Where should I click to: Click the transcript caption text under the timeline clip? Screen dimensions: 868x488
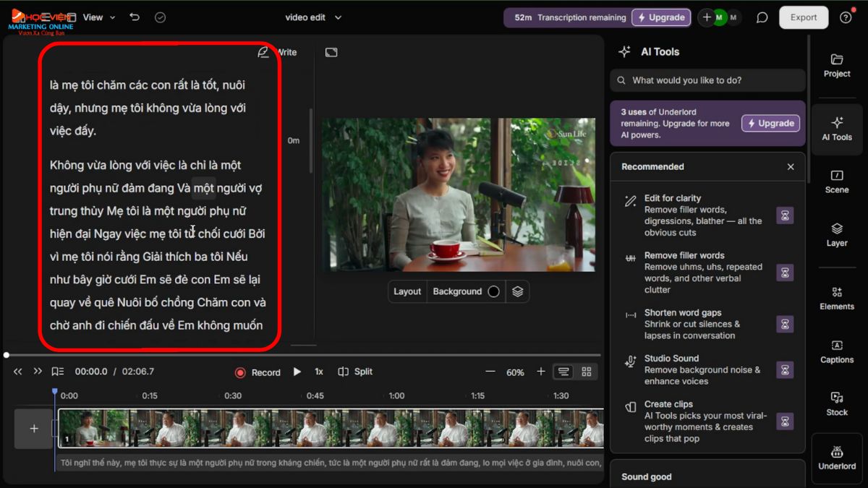(330, 463)
